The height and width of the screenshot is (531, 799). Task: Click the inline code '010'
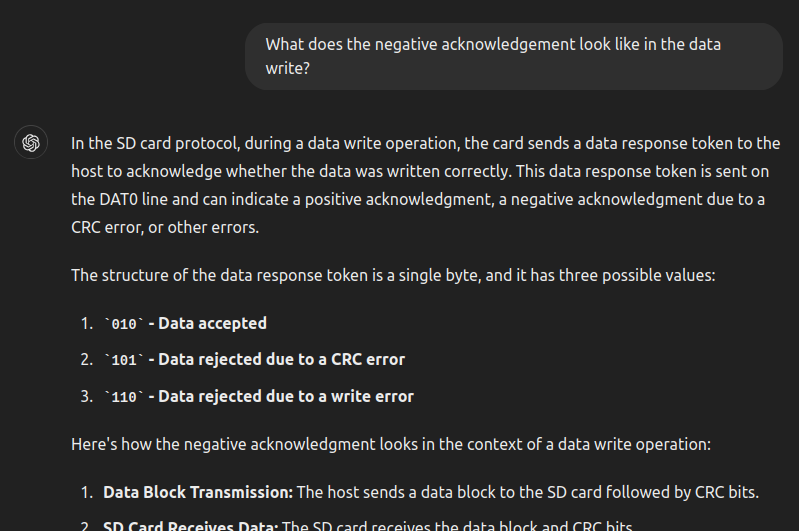[x=124, y=324]
